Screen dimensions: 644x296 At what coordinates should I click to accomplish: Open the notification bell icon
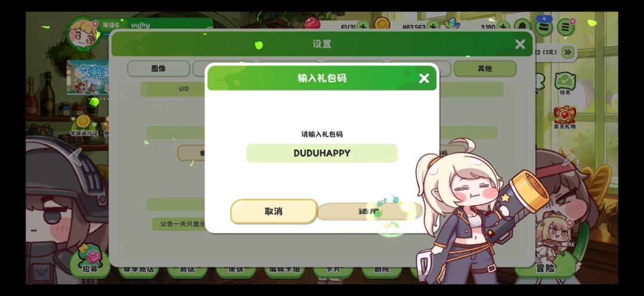click(522, 27)
